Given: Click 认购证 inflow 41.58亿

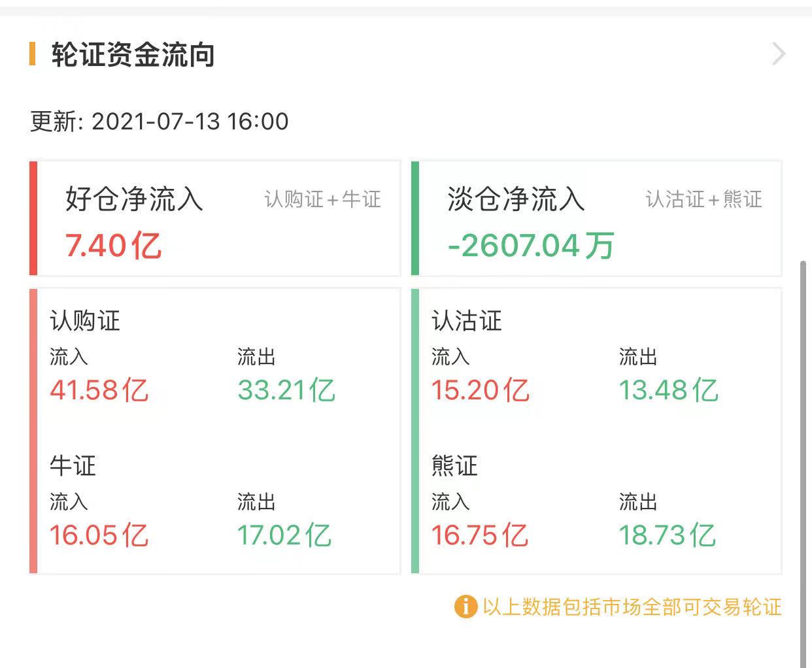Looking at the screenshot, I should [x=99, y=390].
